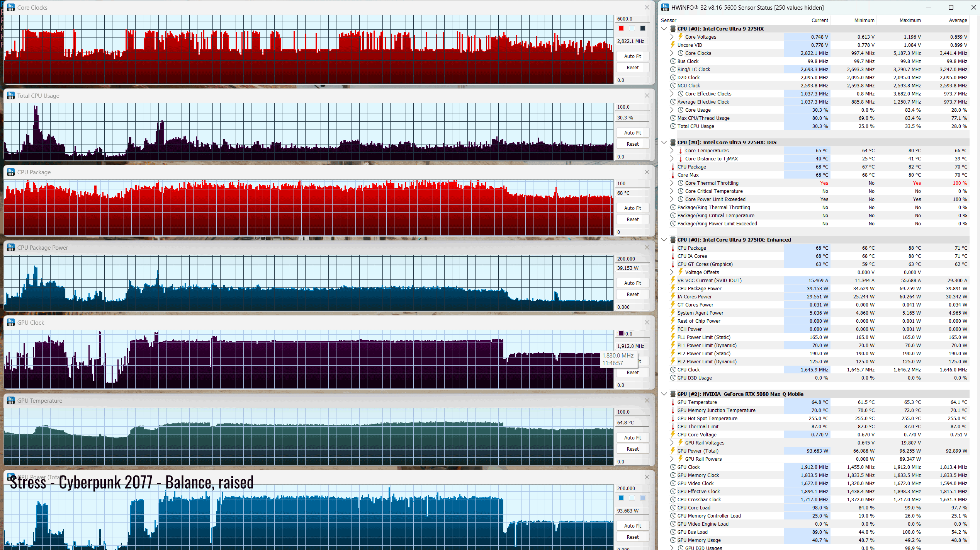Viewport: 980px width, 550px height.
Task: Click the thermometer icon next to GPU Temperature
Action: pyautogui.click(x=673, y=402)
